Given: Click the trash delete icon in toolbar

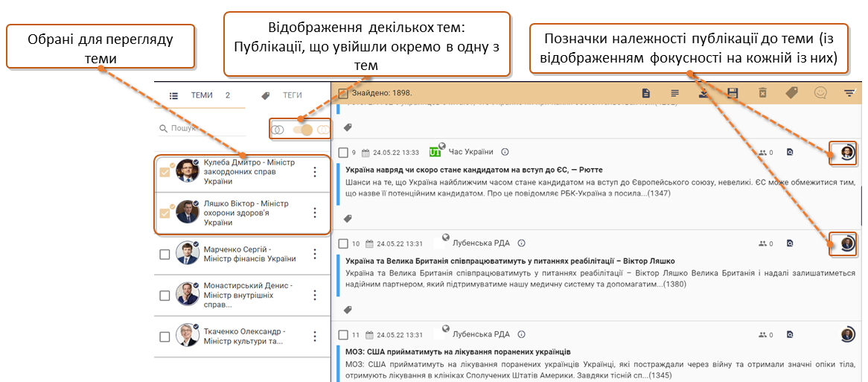Looking at the screenshot, I should click(762, 93).
